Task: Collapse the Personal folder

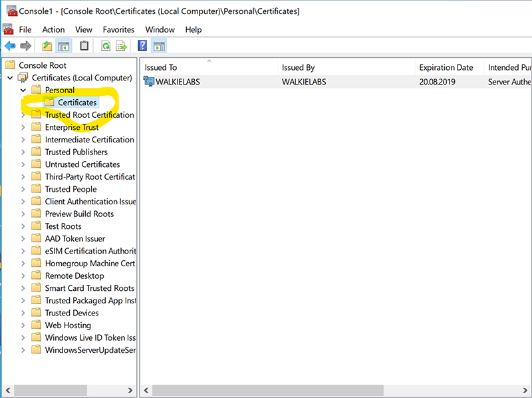Action: pyautogui.click(x=23, y=90)
